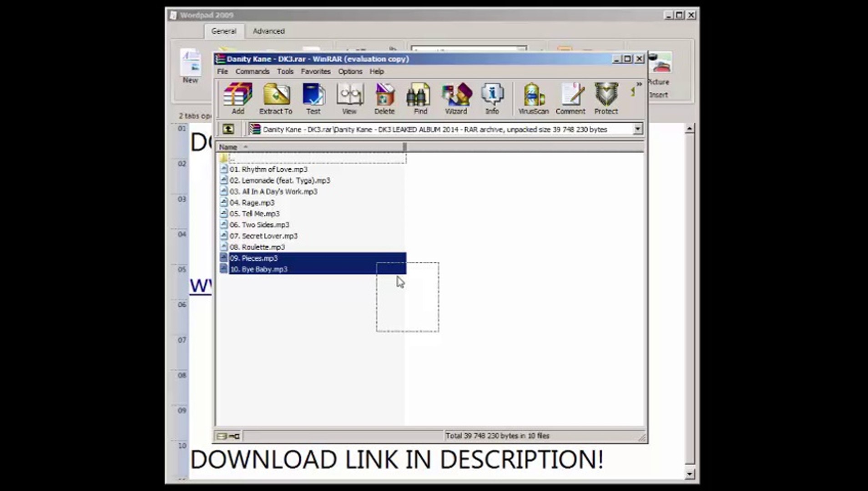Click the Wordpad scroll up arrow
Screen dimensions: 868x491
[690, 129]
